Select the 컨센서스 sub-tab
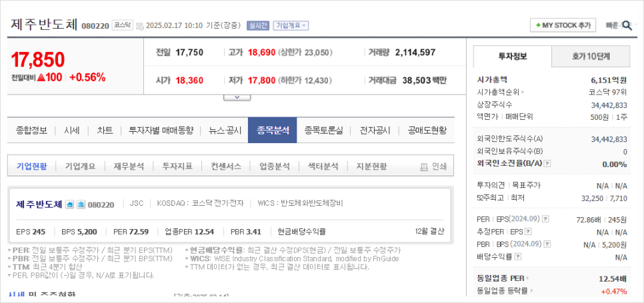This screenshot has height=303, width=644. (x=225, y=166)
